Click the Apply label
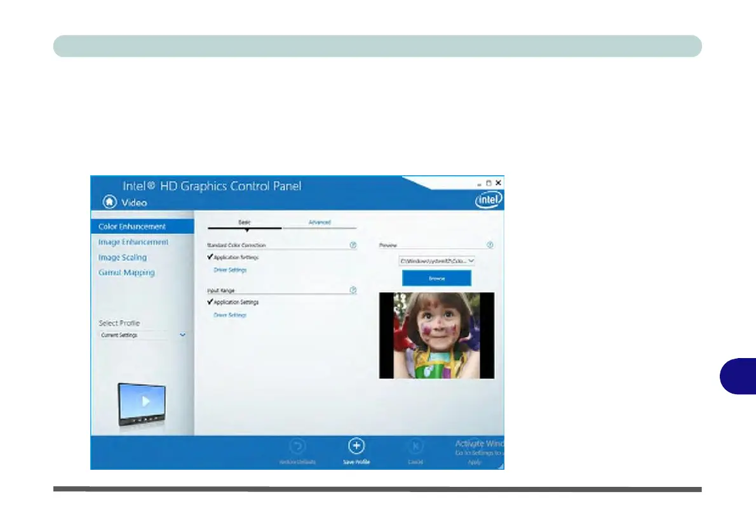Screen dimensions: 756x532 [x=475, y=462]
